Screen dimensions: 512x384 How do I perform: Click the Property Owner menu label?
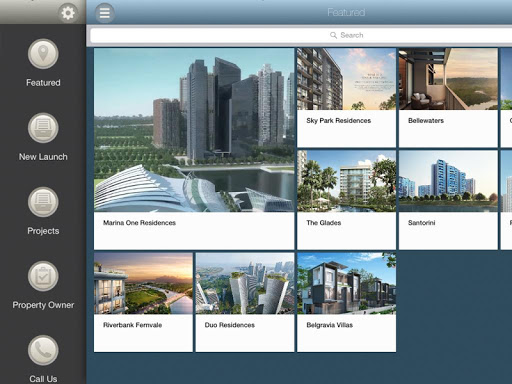coord(43,305)
